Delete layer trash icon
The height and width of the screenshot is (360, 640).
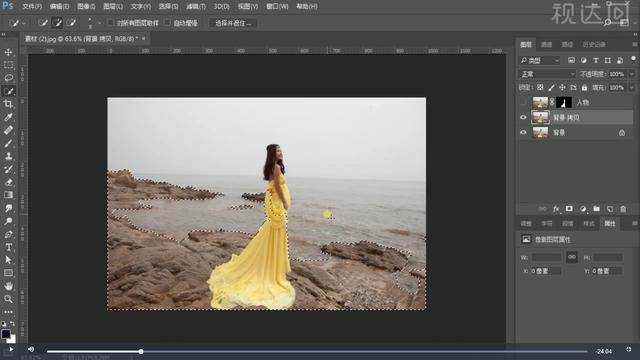[x=623, y=209]
